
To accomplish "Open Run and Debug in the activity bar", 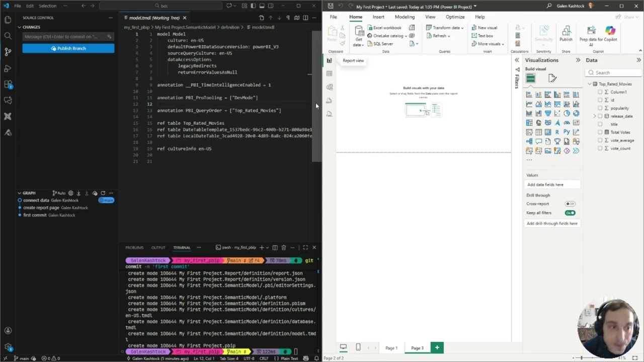I will 8,68.
